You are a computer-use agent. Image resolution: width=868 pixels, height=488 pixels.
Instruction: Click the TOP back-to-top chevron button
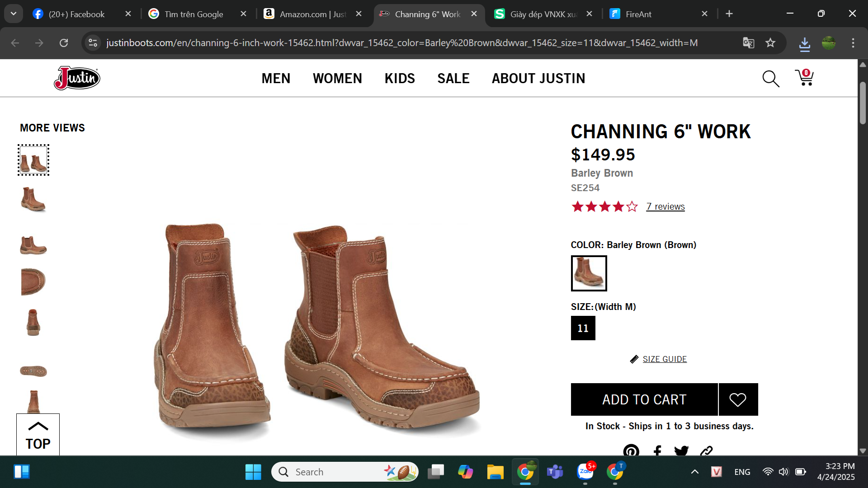coord(38,435)
